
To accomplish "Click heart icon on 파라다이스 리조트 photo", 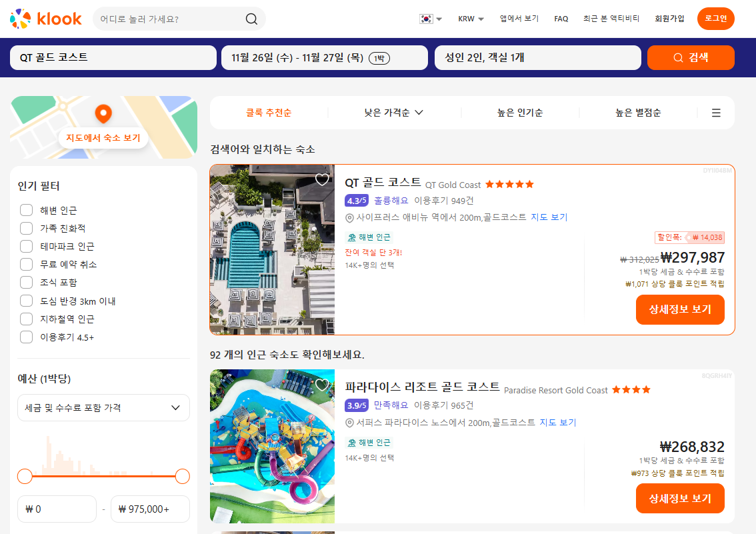I will pyautogui.click(x=322, y=385).
